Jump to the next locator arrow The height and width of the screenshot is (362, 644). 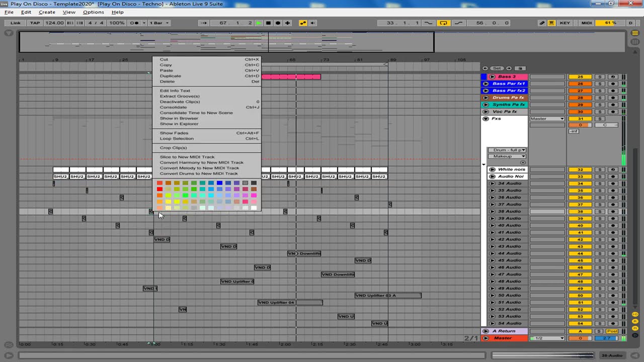[x=509, y=68]
